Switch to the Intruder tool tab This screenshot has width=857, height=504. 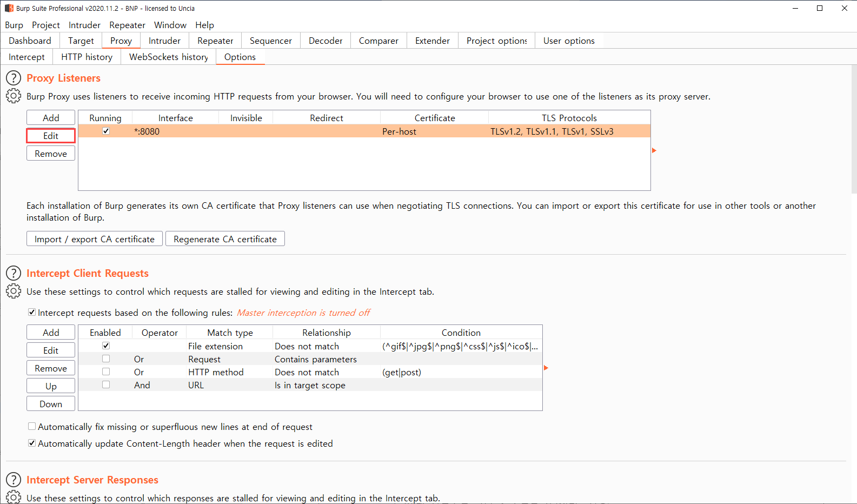pyautogui.click(x=165, y=41)
